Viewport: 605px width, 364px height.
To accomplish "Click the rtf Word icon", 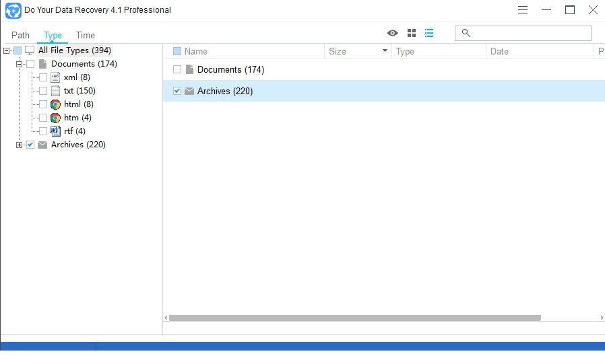I will [x=55, y=131].
